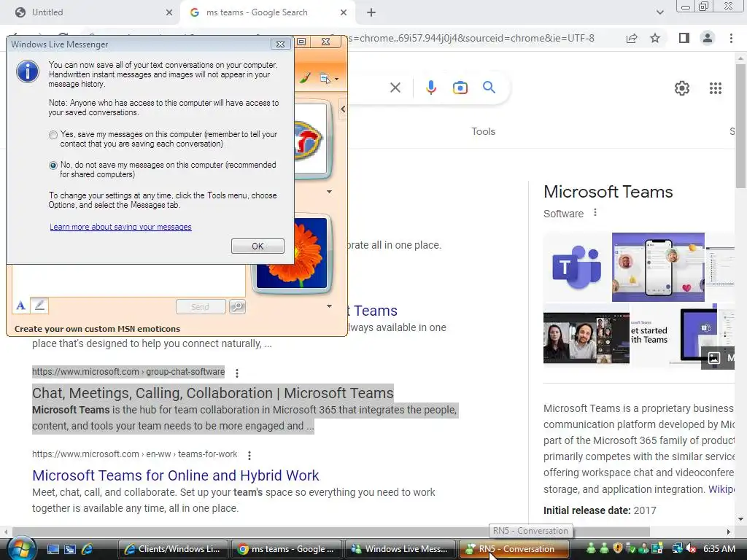Maximize the RN5 conversation window

pyautogui.click(x=301, y=42)
